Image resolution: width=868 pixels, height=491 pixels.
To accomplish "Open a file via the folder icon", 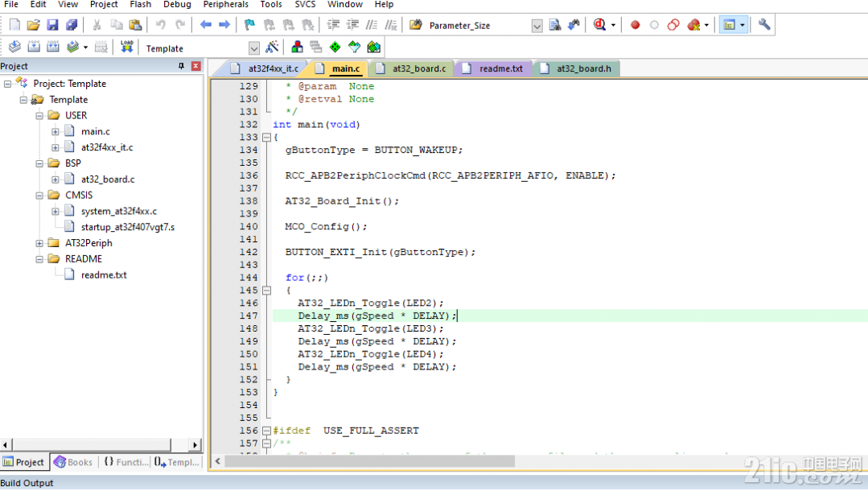I will point(33,25).
